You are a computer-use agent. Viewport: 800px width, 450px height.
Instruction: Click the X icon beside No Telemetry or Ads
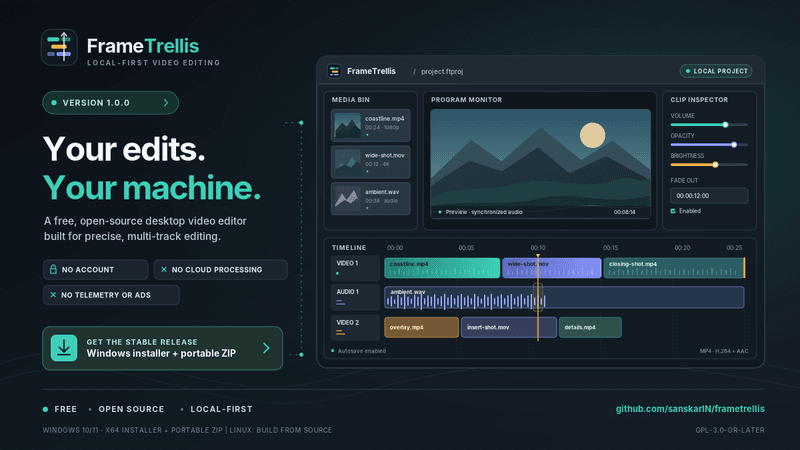coord(53,295)
